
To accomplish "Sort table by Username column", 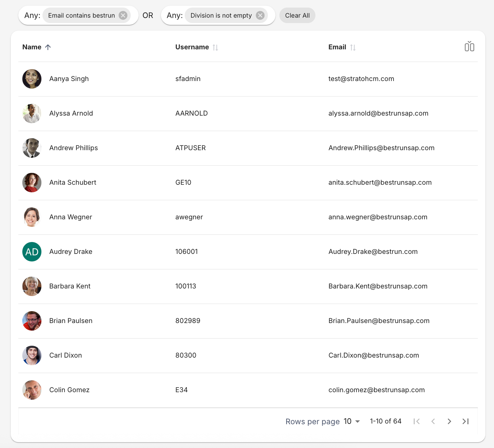I will [215, 48].
